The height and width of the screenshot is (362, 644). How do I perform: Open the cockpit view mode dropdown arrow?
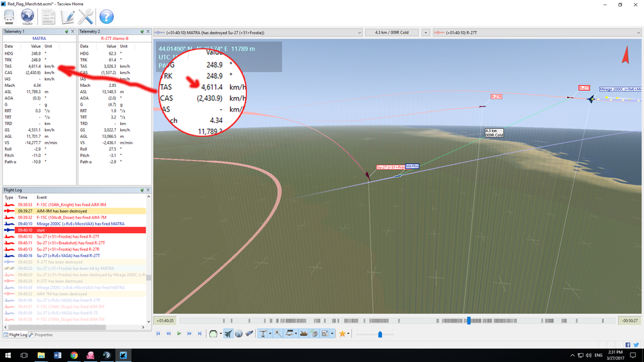pos(220,334)
